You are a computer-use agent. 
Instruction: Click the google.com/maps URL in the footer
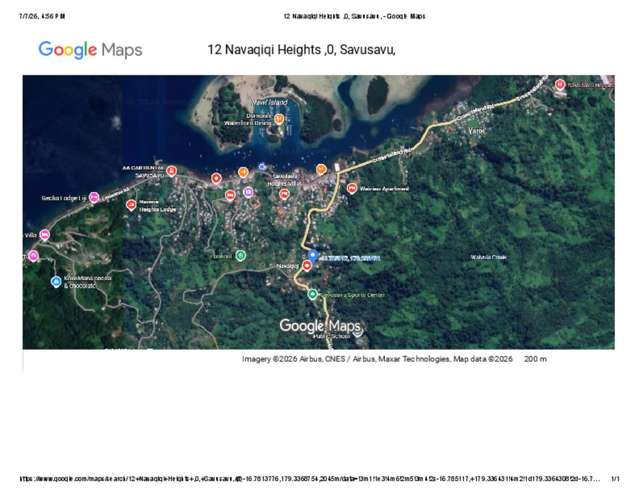point(309,479)
